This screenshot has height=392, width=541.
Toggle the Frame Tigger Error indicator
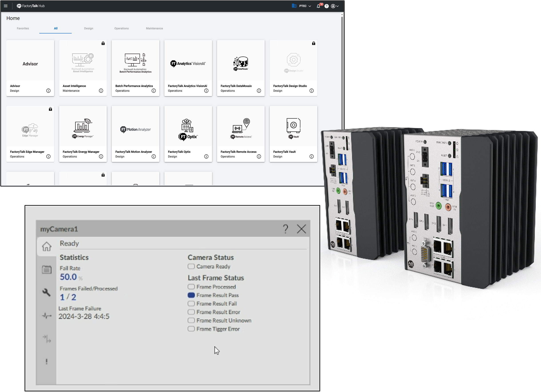[191, 329]
